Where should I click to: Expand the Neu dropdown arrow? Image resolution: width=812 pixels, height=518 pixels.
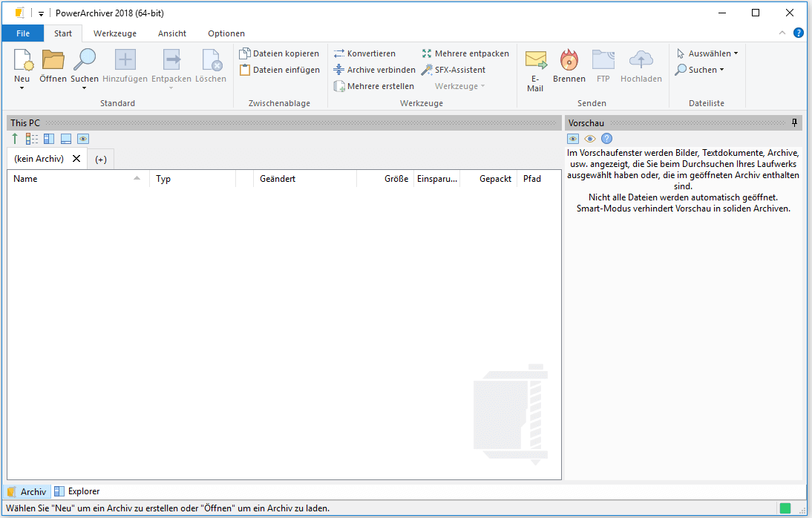[x=22, y=88]
